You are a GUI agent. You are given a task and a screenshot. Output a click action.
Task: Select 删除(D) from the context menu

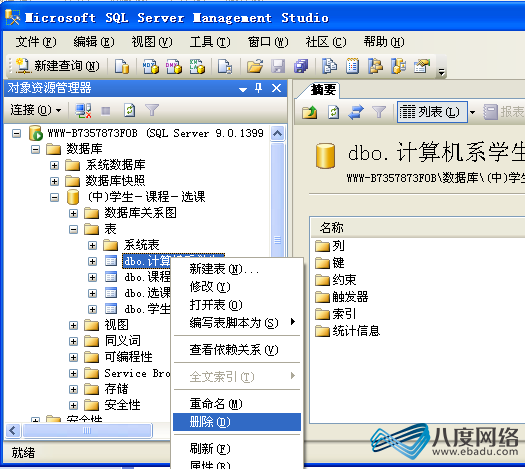tap(237, 422)
